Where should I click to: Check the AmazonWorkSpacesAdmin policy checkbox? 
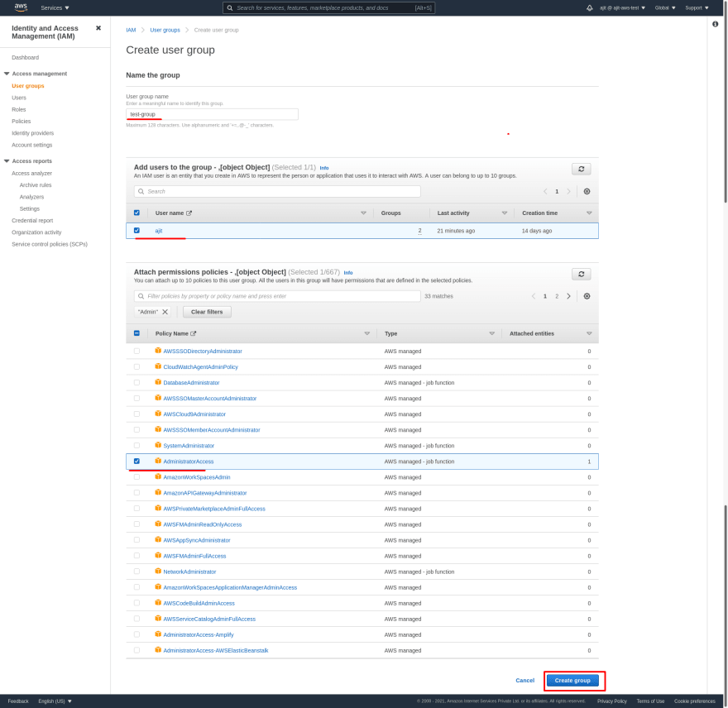point(136,476)
